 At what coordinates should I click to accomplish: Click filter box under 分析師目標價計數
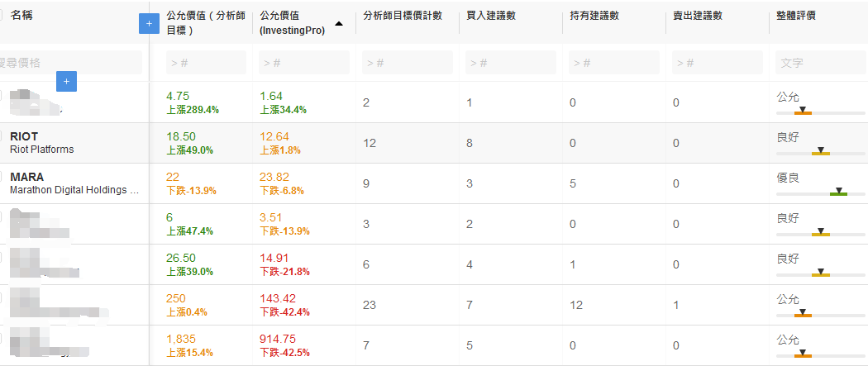pyautogui.click(x=407, y=63)
